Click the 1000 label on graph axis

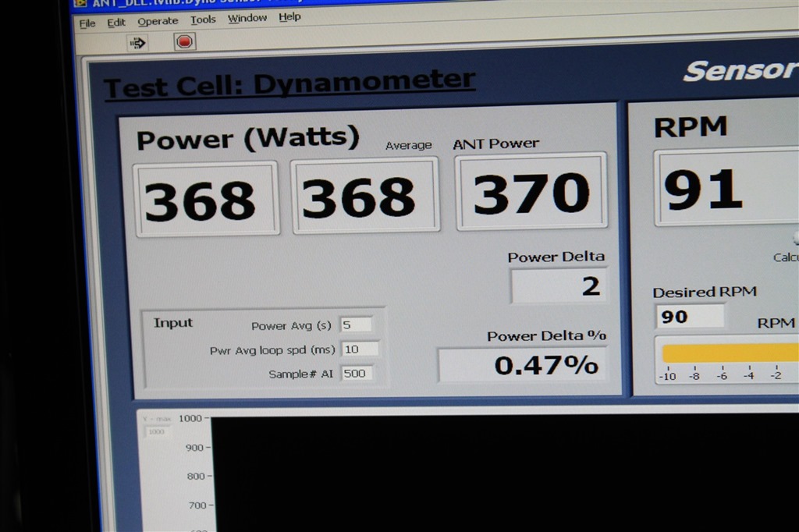[x=190, y=418]
